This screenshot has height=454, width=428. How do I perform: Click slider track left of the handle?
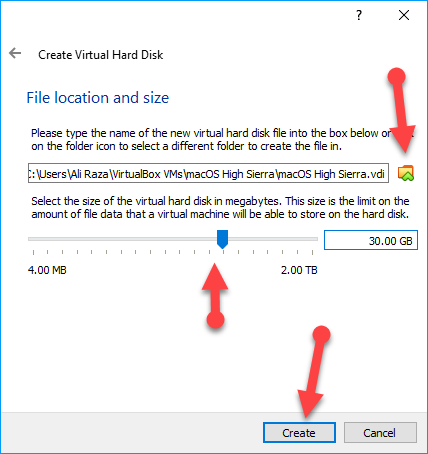pyautogui.click(x=122, y=239)
